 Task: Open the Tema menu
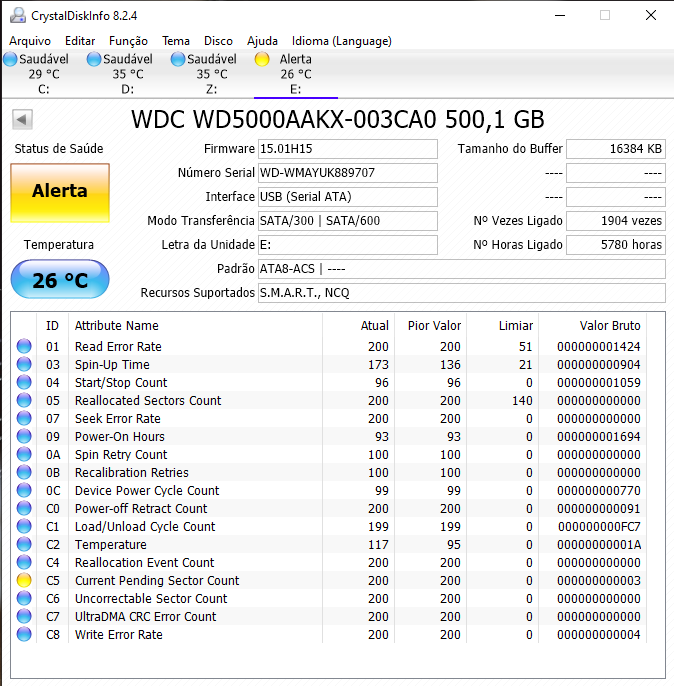[x=176, y=41]
